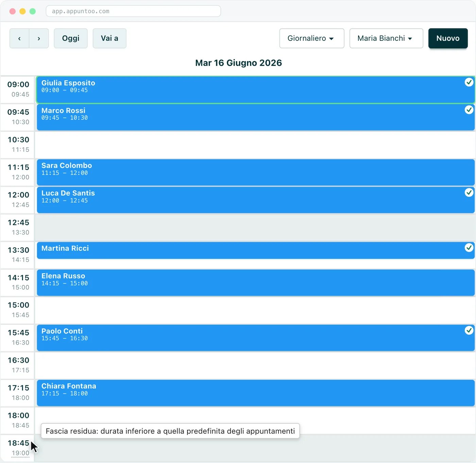Expand the Giornaliero view dropdown
Image resolution: width=476 pixels, height=463 pixels.
312,38
